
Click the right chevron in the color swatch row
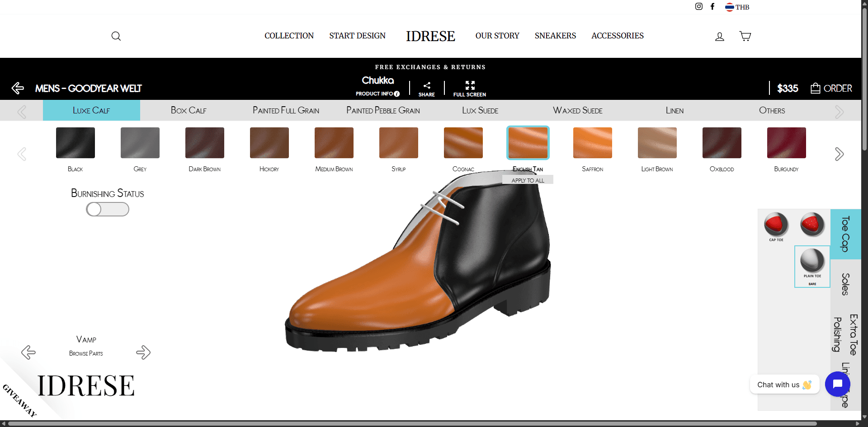click(839, 154)
